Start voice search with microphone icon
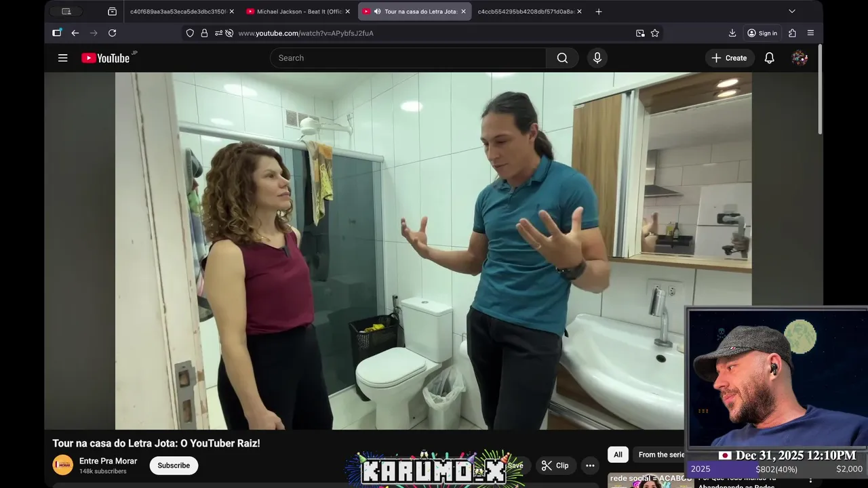The height and width of the screenshot is (488, 868). pos(597,58)
